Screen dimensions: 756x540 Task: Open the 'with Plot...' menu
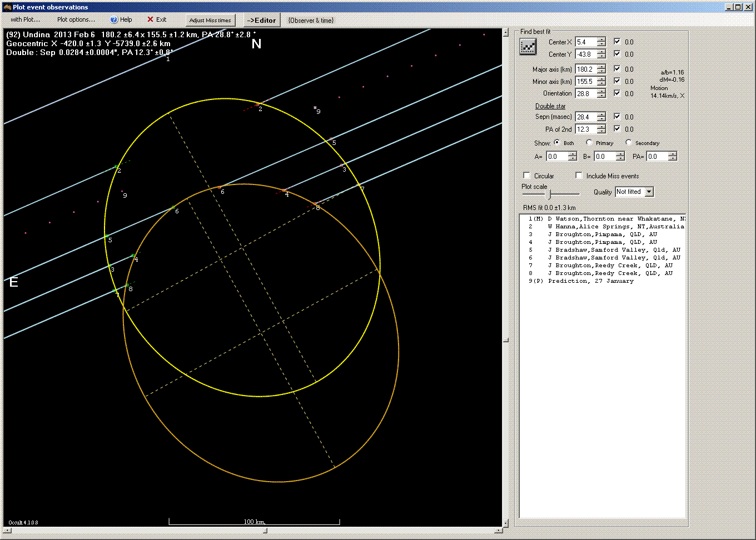[x=26, y=19]
